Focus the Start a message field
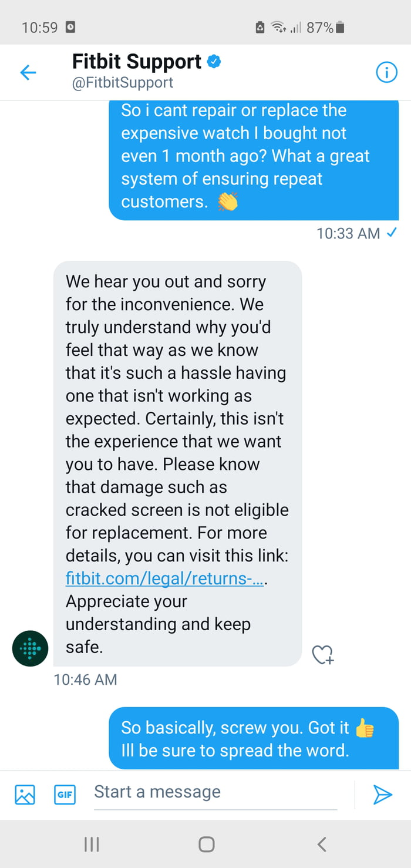This screenshot has height=868, width=411. click(215, 792)
